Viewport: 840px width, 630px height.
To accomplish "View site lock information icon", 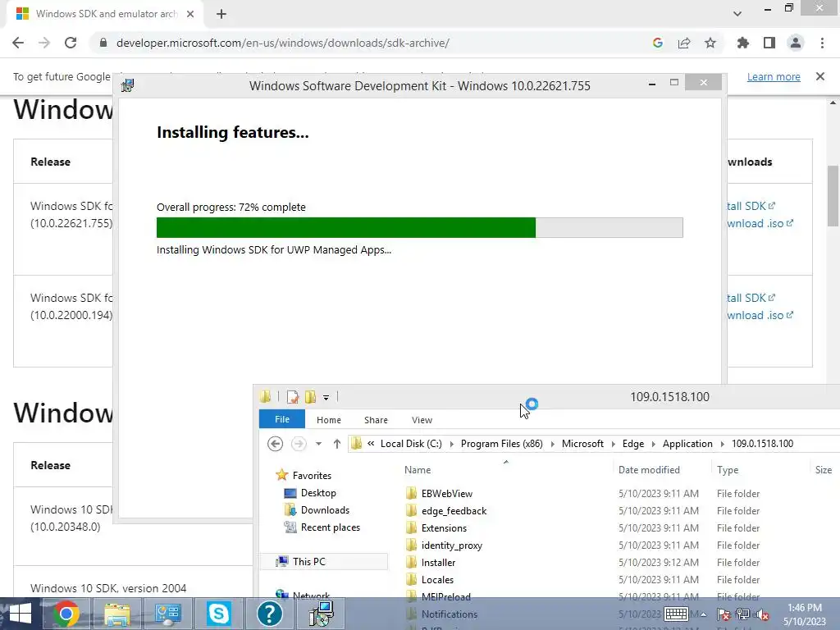I will (103, 43).
